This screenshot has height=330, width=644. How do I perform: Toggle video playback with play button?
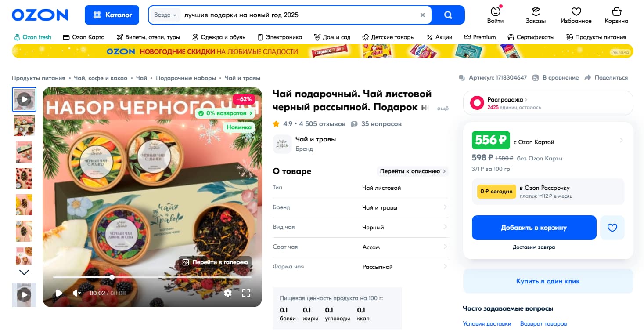coord(59,293)
